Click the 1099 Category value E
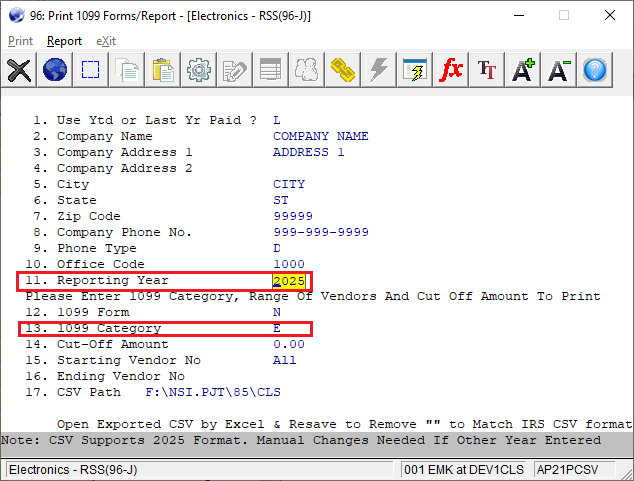 pyautogui.click(x=277, y=329)
